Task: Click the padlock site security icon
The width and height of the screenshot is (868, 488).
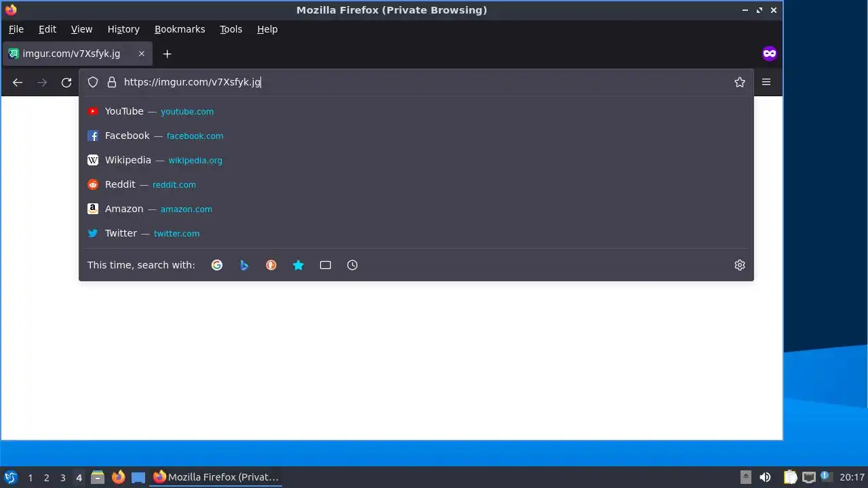Action: click(112, 82)
